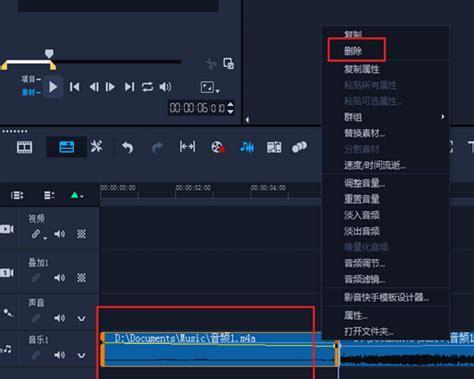Choose 音频滤镜... audio filter entry
474x379 pixels.
click(x=364, y=279)
